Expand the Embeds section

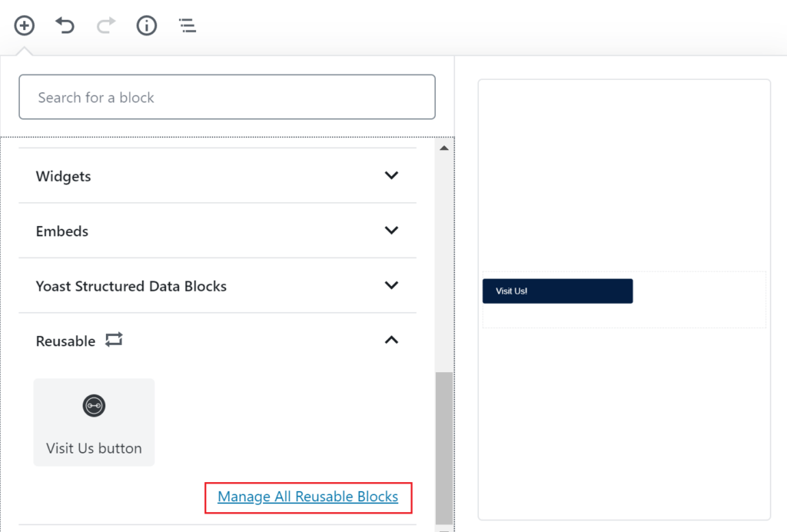(218, 231)
